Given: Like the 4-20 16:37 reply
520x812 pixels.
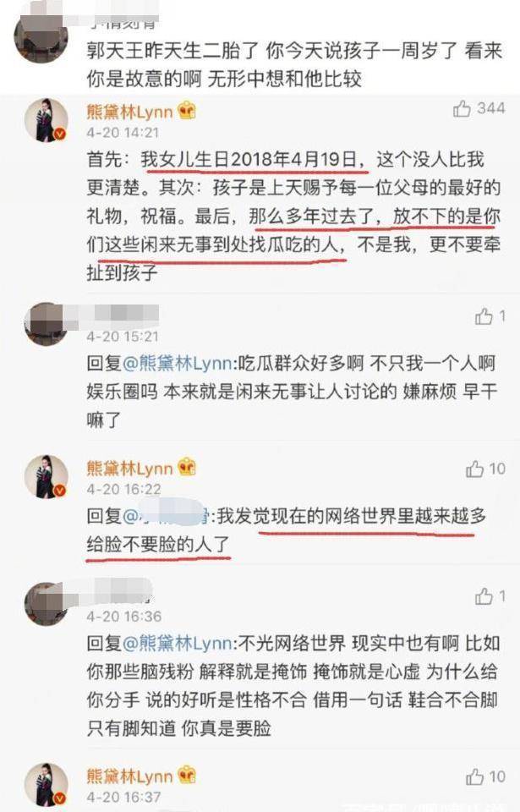Looking at the screenshot, I should pos(474,776).
